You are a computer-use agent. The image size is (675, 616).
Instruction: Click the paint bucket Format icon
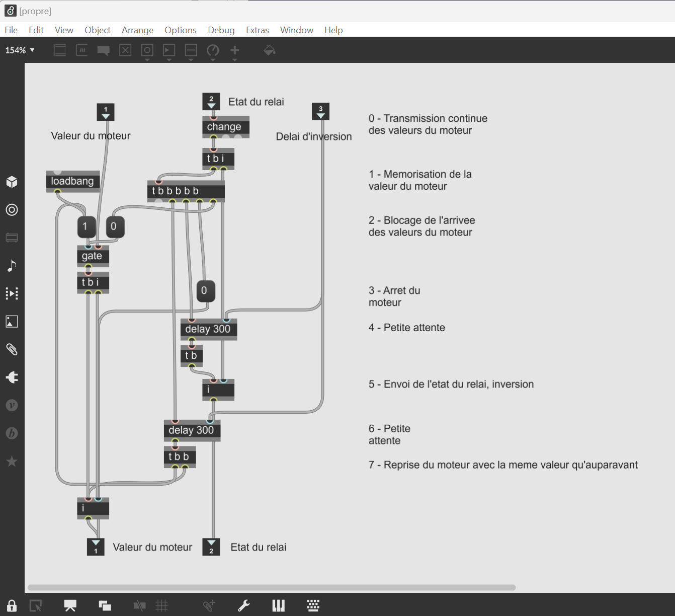(x=269, y=50)
